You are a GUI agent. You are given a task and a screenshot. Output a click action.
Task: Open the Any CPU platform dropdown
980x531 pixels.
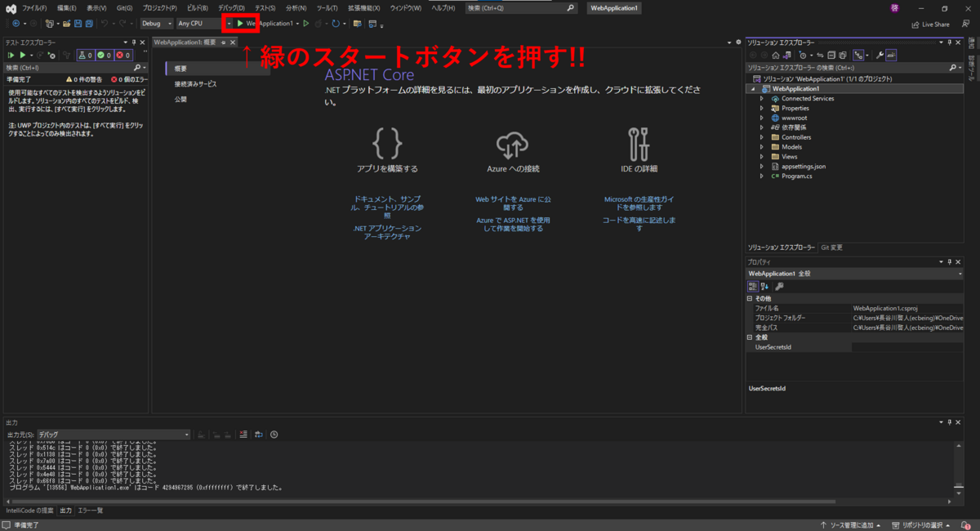(204, 23)
